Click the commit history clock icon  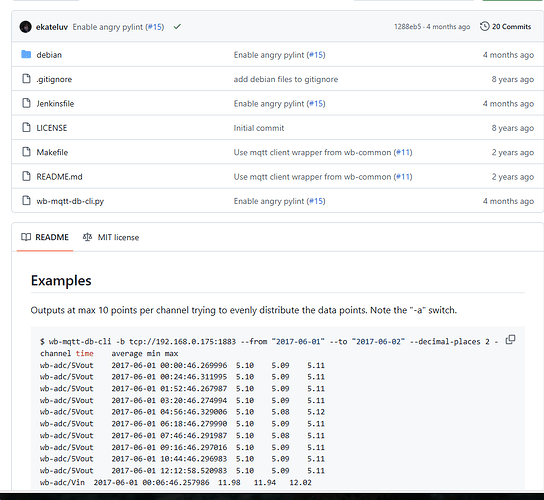[x=484, y=26]
